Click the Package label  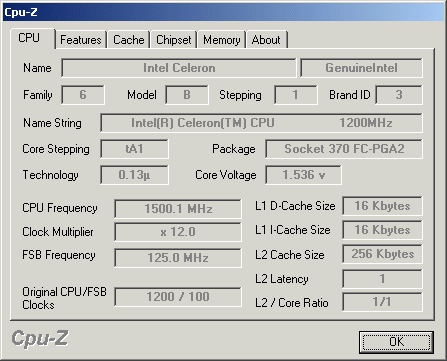pos(234,149)
